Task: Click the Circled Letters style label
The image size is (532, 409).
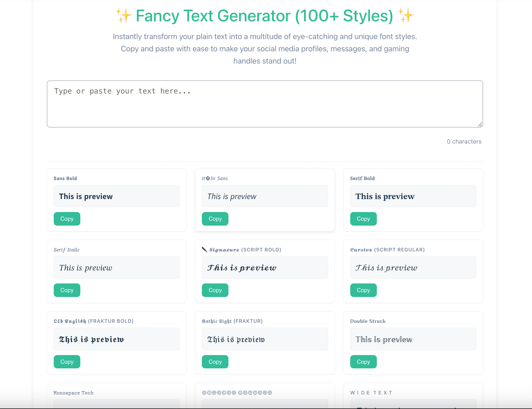Action: point(237,393)
